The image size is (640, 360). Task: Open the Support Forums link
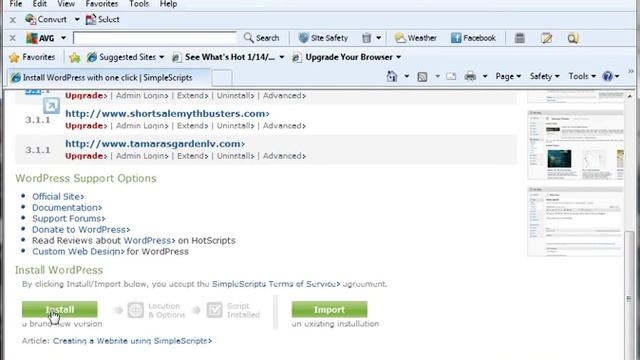point(69,219)
